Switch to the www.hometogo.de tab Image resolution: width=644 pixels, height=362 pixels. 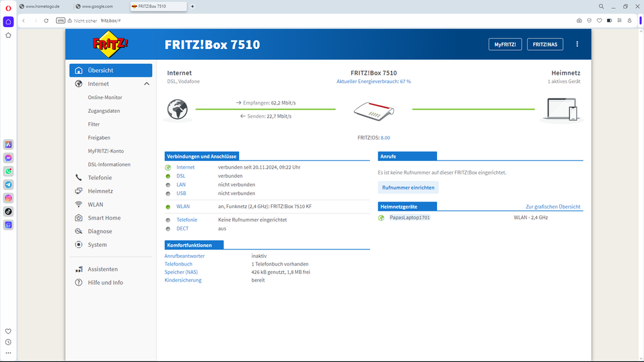point(44,6)
